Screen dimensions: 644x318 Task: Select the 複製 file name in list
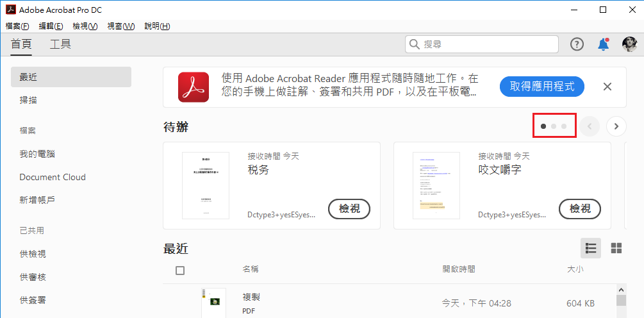tap(251, 297)
